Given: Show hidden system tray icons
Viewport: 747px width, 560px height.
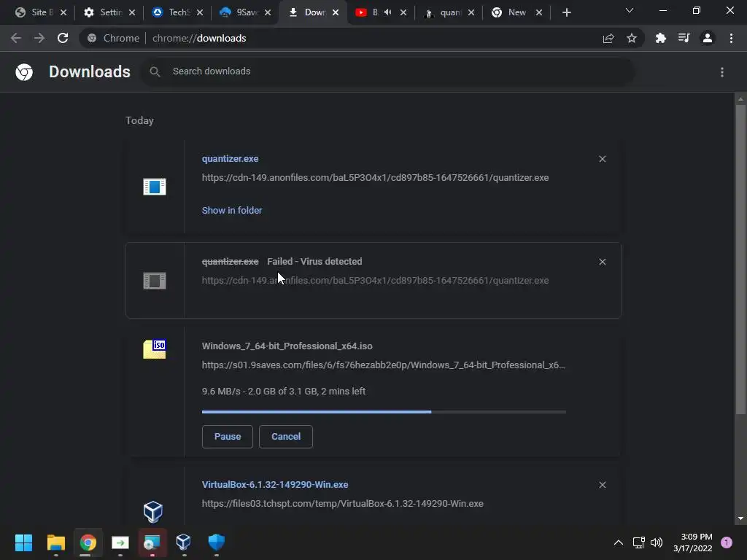Looking at the screenshot, I should tap(619, 542).
